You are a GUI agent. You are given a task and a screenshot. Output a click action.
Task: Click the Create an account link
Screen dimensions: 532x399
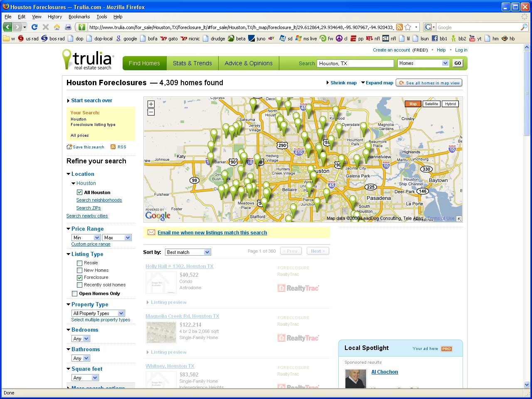pos(391,50)
